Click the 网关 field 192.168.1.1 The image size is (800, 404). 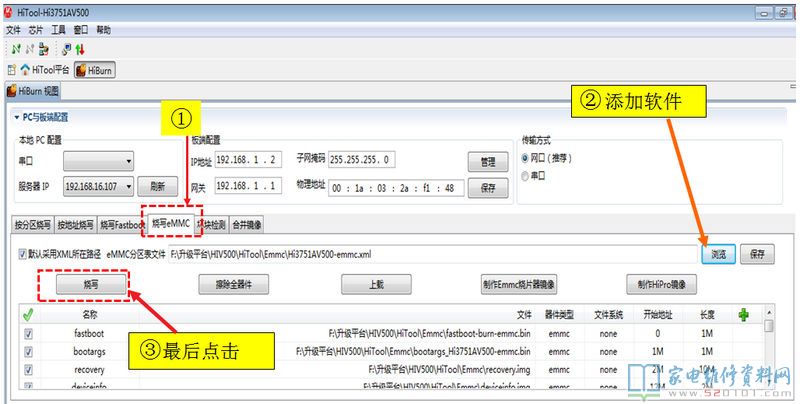tap(248, 186)
